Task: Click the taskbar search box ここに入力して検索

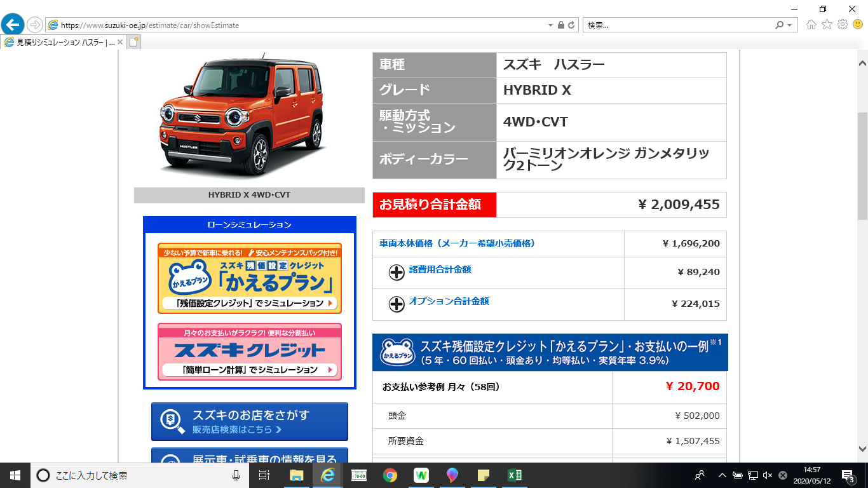Action: (140, 475)
